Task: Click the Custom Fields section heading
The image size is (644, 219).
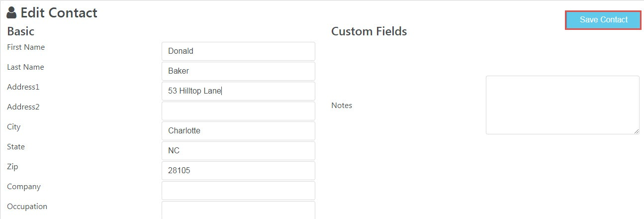Action: click(369, 31)
